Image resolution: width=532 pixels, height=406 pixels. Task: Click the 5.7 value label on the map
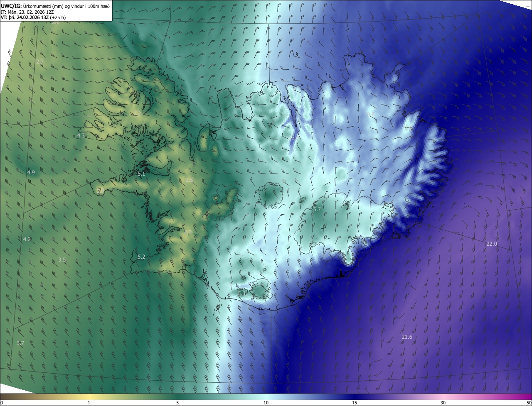pos(317,210)
